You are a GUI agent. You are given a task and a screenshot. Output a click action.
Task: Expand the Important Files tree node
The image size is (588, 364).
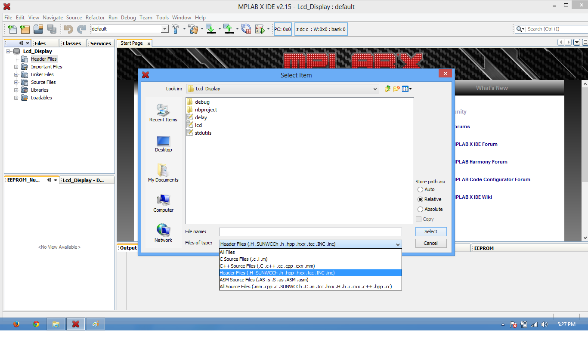[16, 67]
